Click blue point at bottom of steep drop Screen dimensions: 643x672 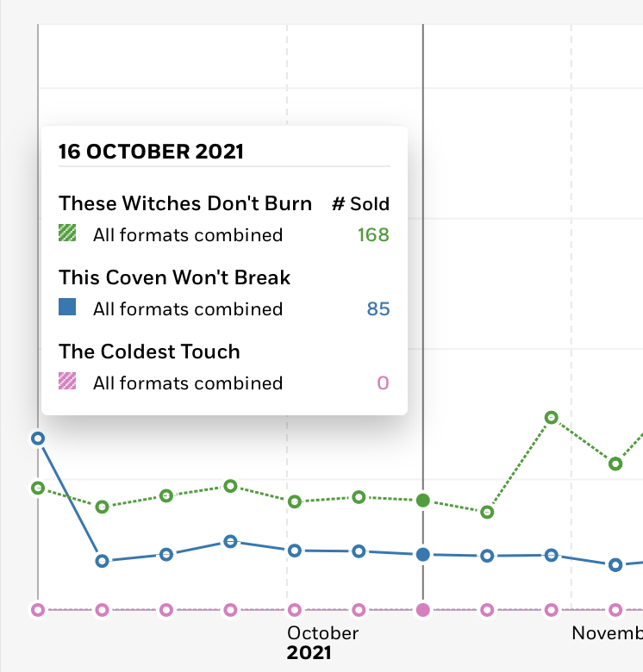pos(102,561)
